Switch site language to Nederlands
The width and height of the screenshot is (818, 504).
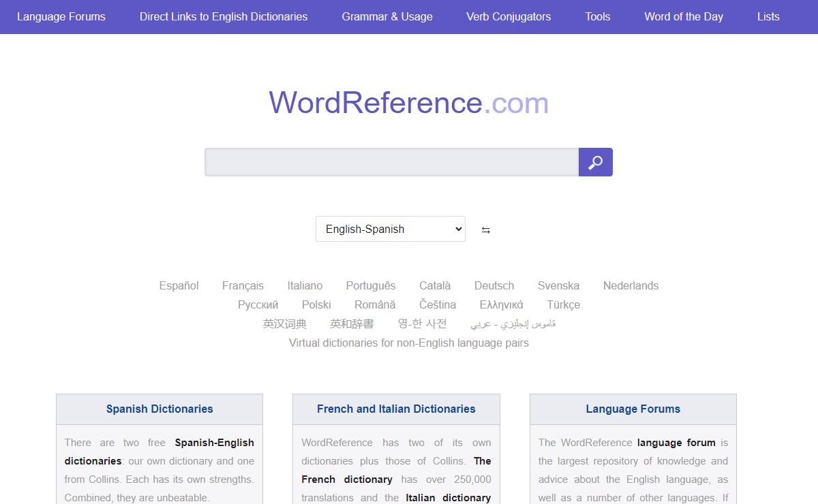click(631, 285)
